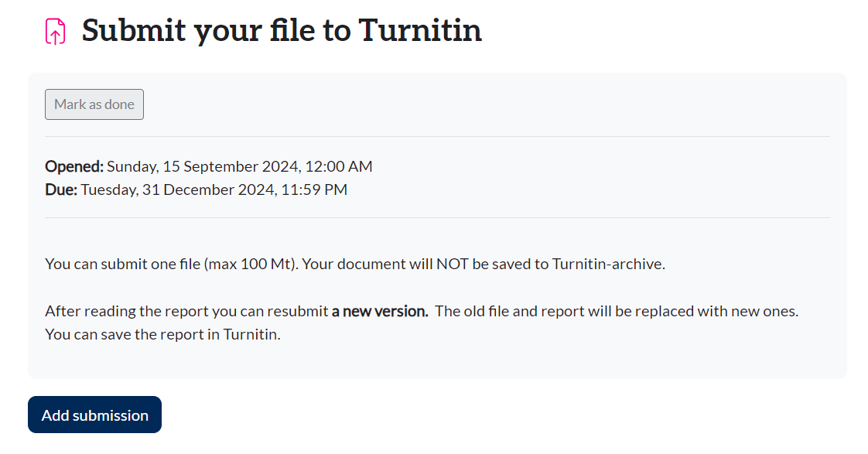Viewport: 868px width, 454px height.
Task: Click the line "You can save the report in Turnitin."
Action: pyautogui.click(x=162, y=335)
